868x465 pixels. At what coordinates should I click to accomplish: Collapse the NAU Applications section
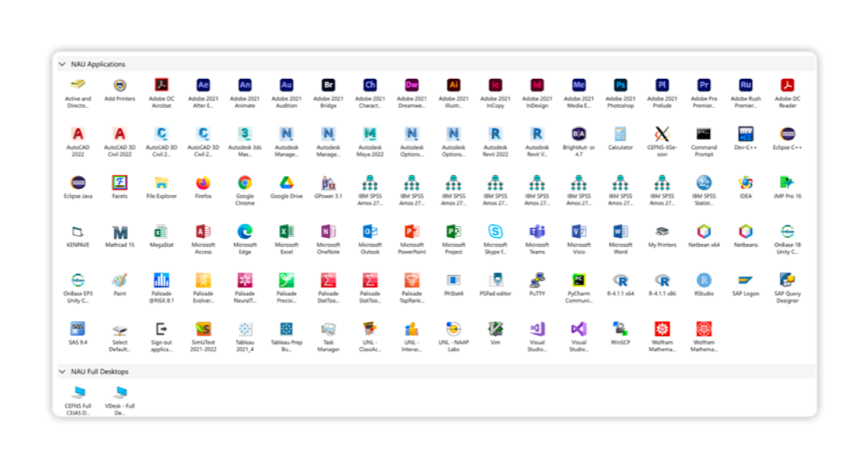point(62,64)
